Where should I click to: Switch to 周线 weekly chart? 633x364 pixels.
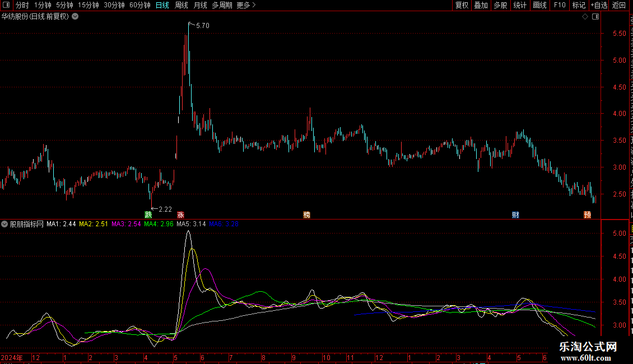[181, 5]
